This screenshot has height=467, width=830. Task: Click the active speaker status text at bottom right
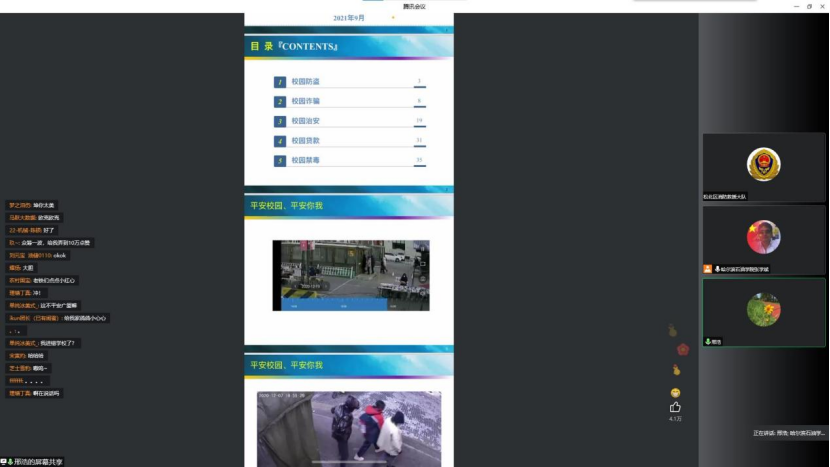pos(788,433)
